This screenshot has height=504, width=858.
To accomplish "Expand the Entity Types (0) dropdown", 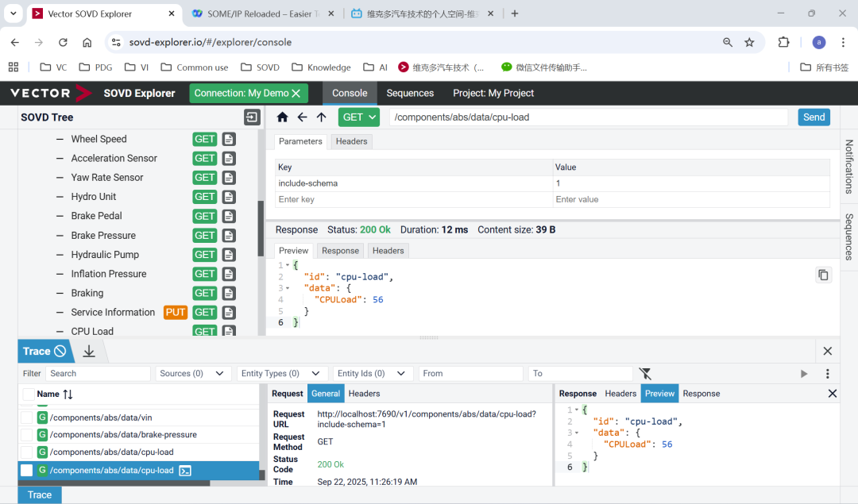I will pos(282,374).
